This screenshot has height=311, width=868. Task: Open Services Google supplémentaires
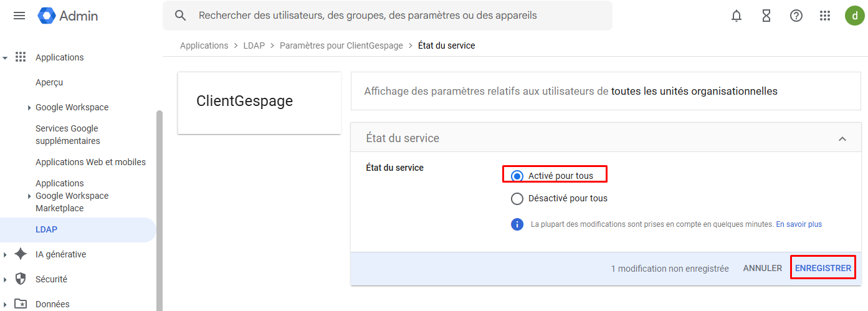(x=68, y=135)
